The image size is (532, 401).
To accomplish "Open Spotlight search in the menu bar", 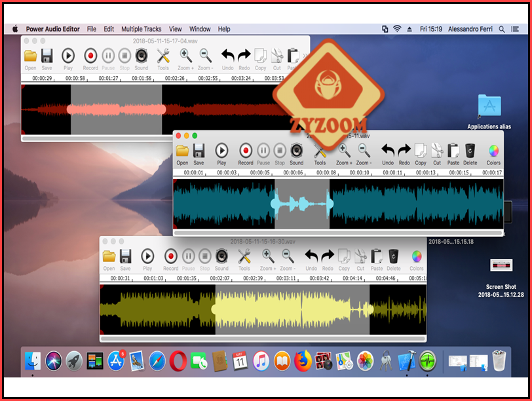I will point(501,29).
